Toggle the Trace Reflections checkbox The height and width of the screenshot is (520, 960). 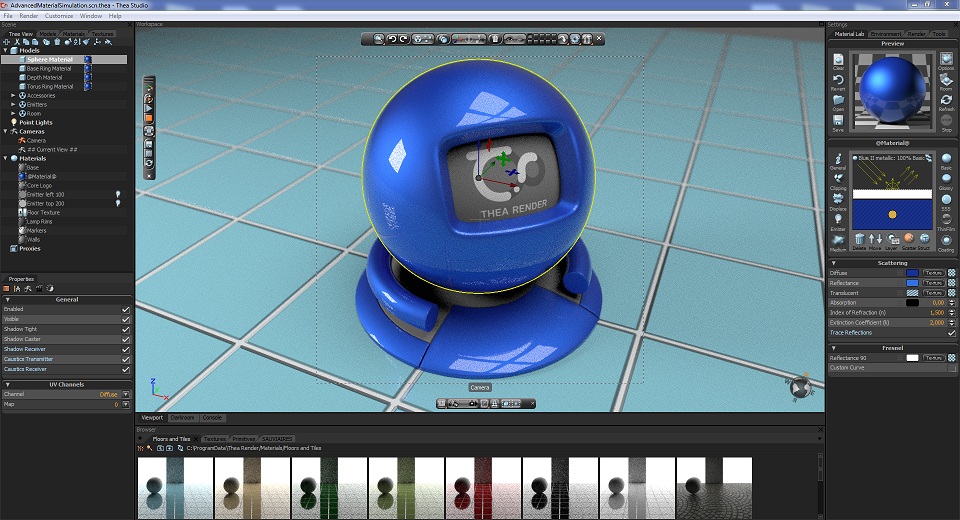[x=951, y=333]
